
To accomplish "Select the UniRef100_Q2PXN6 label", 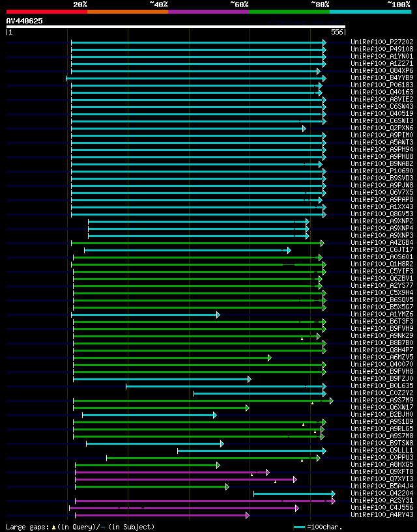I will 382,128.
